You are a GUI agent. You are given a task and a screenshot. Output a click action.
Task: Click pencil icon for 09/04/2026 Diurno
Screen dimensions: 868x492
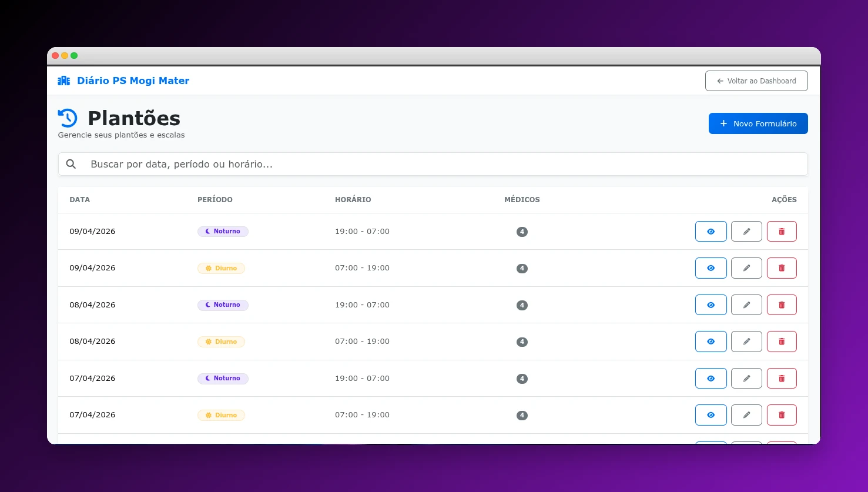[746, 268]
